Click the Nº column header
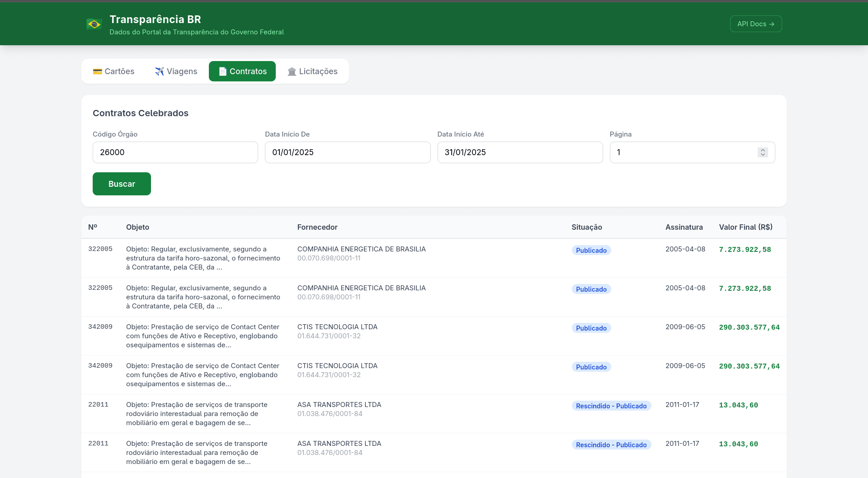Screen dimensions: 868x478 pyautogui.click(x=93, y=227)
